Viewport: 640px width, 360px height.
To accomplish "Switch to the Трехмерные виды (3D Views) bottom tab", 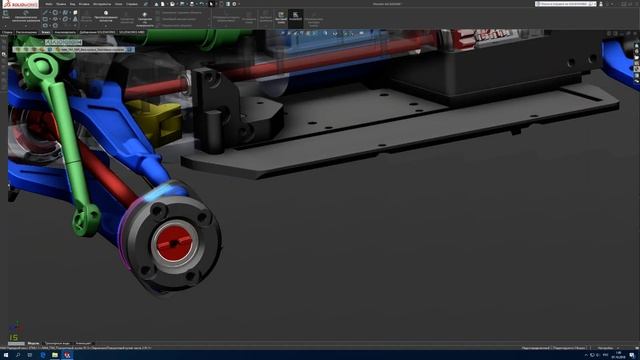I will [57, 343].
